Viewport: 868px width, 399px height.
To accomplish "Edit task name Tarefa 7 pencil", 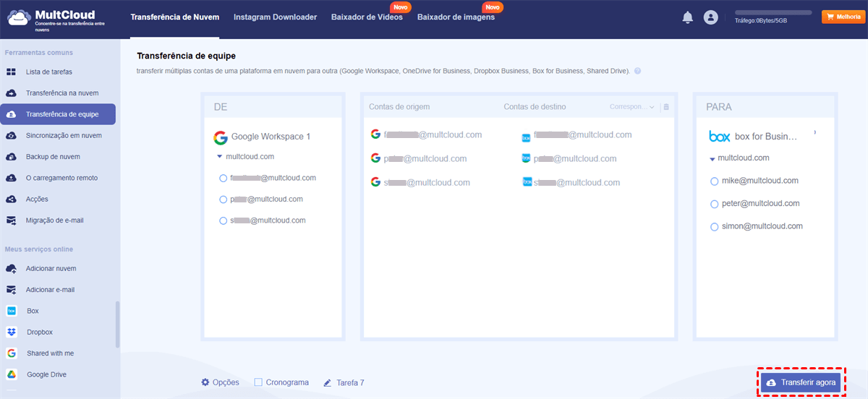I will (328, 382).
